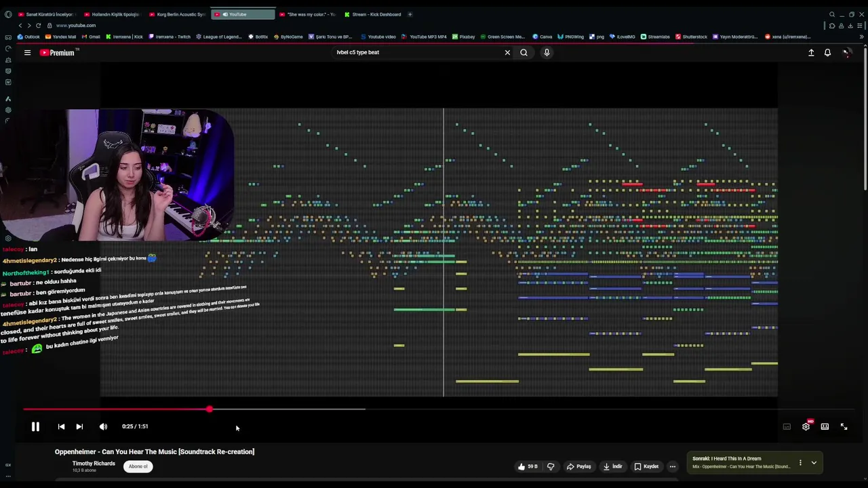
Task: Open YouTube hamburger guide menu
Action: point(27,52)
